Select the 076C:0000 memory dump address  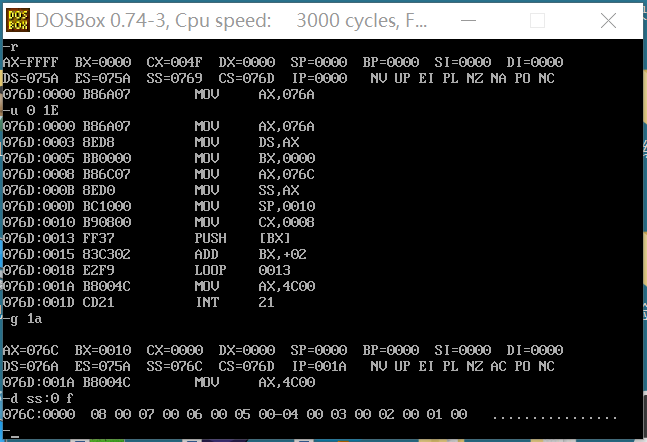(x=39, y=414)
